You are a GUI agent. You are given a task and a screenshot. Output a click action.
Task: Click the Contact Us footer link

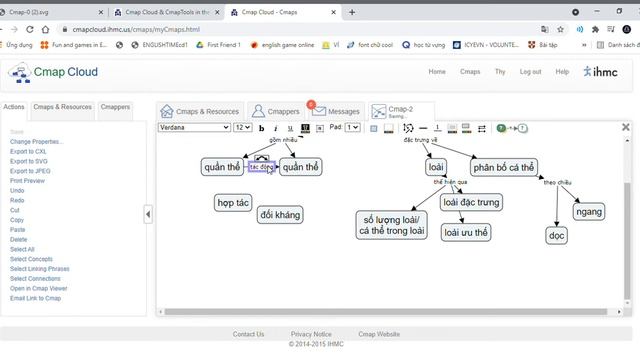248,334
